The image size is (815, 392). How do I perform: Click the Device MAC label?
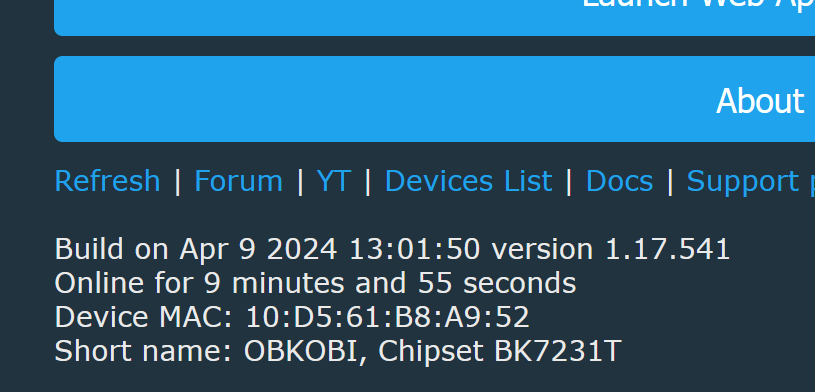pyautogui.click(x=144, y=317)
